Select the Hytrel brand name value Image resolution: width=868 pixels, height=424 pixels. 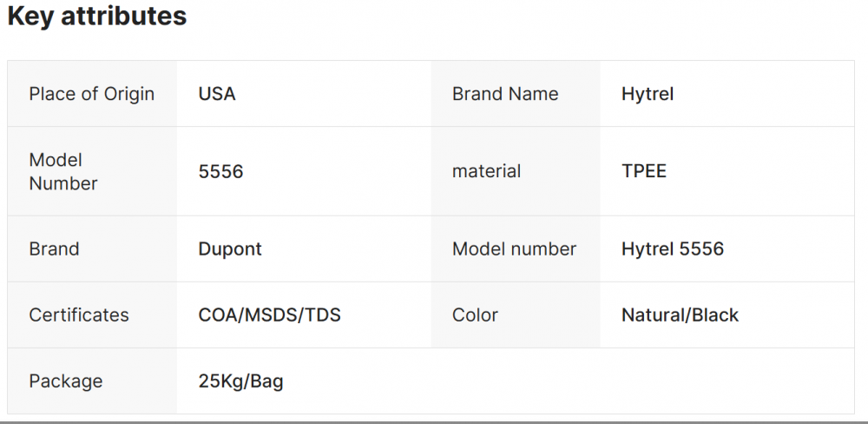(648, 94)
